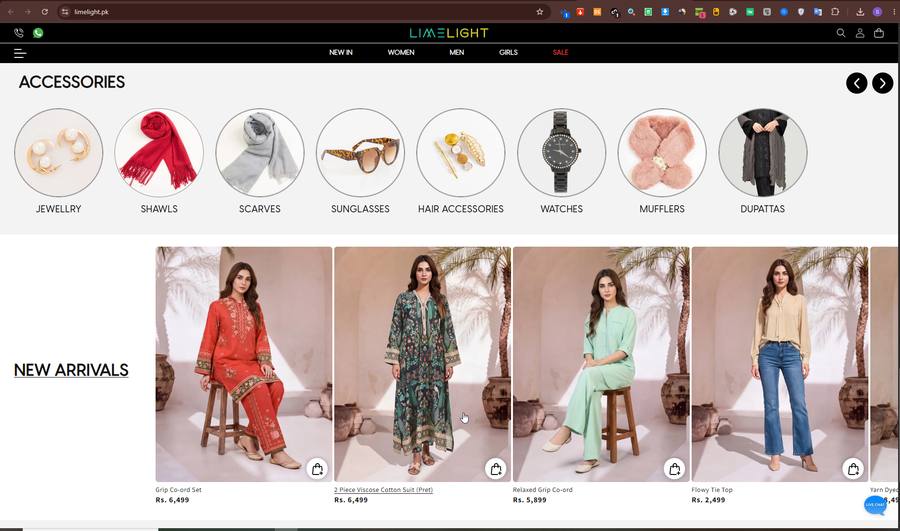
Task: Click the shield extension icon
Action: (801, 11)
